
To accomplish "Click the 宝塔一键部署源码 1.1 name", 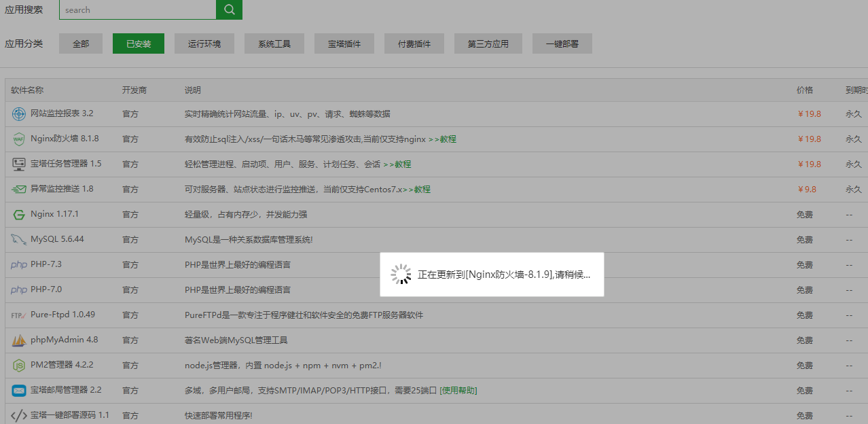I will point(70,416).
